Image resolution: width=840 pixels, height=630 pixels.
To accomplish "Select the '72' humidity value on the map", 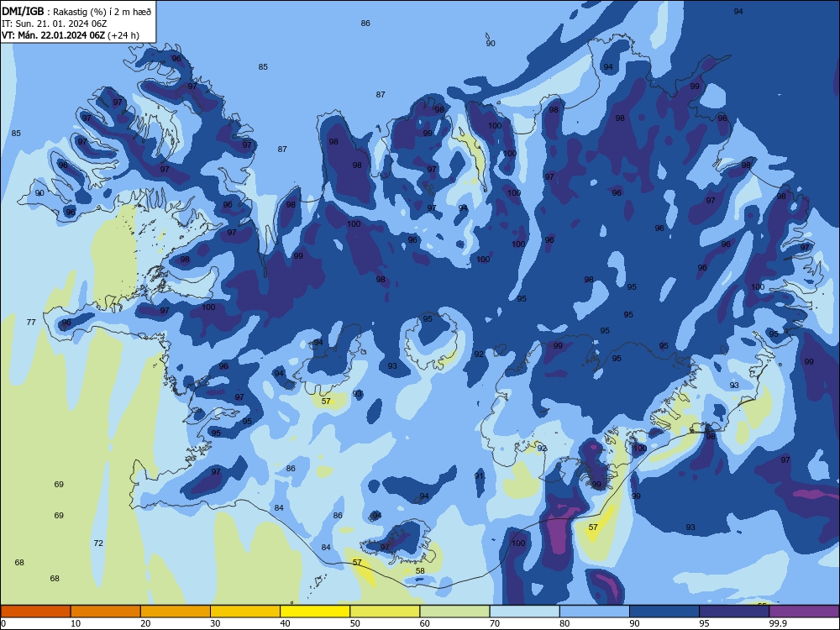I will pyautogui.click(x=98, y=543).
